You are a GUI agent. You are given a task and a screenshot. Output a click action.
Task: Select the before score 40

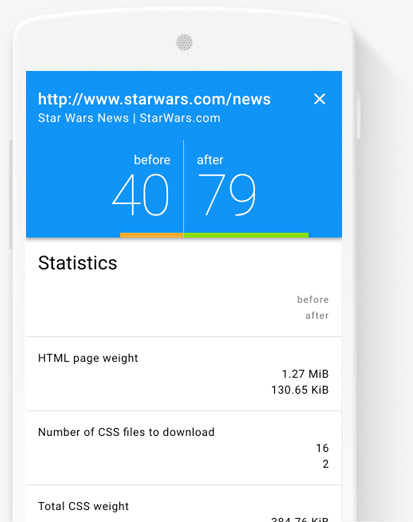(x=140, y=195)
